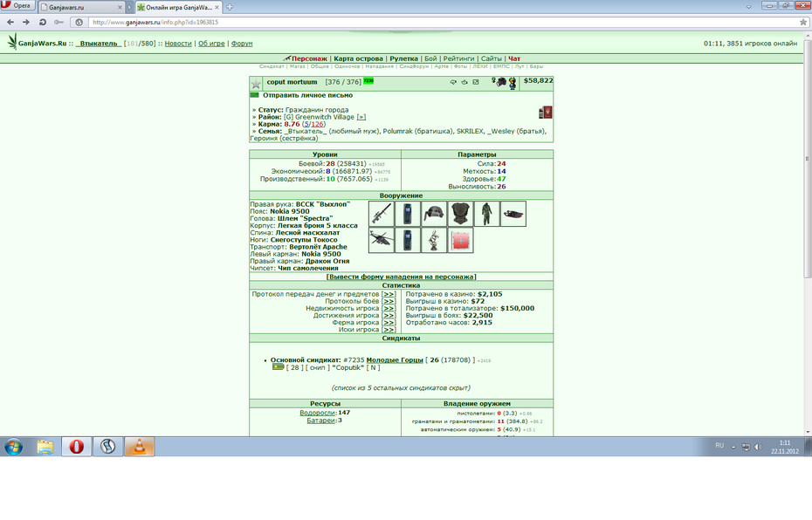Open the Форум link in the header
Screen dimensions: 812x520
[242, 44]
